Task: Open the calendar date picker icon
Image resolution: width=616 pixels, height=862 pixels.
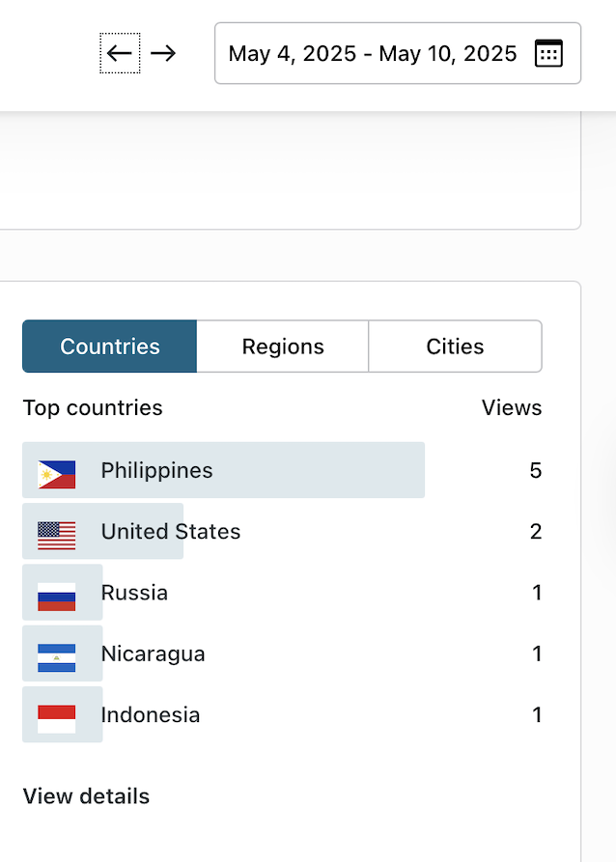Action: pyautogui.click(x=548, y=53)
